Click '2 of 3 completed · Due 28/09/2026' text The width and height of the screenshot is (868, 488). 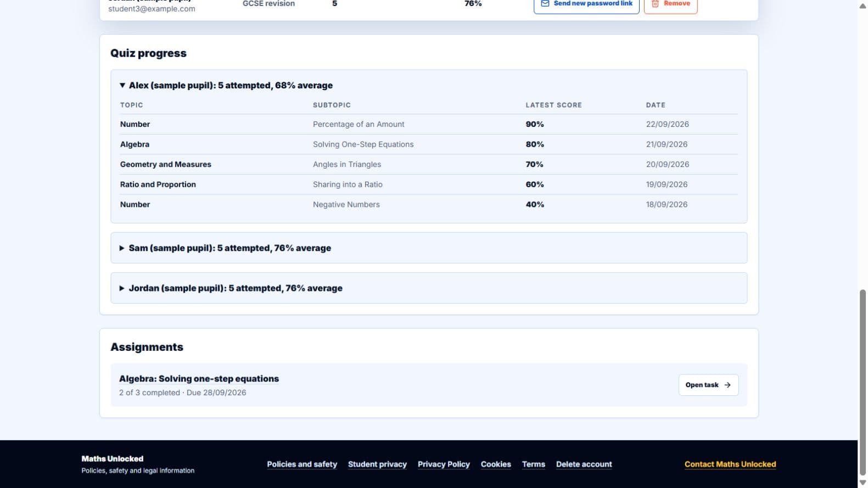182,392
